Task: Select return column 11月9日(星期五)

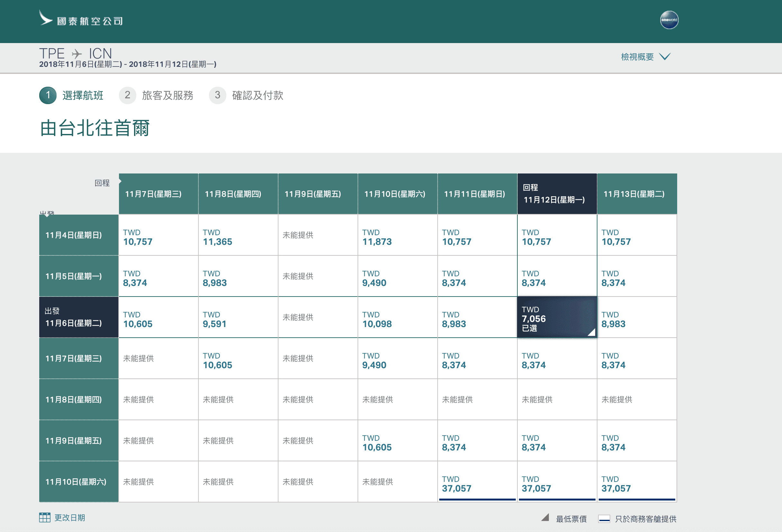Action: 318,194
